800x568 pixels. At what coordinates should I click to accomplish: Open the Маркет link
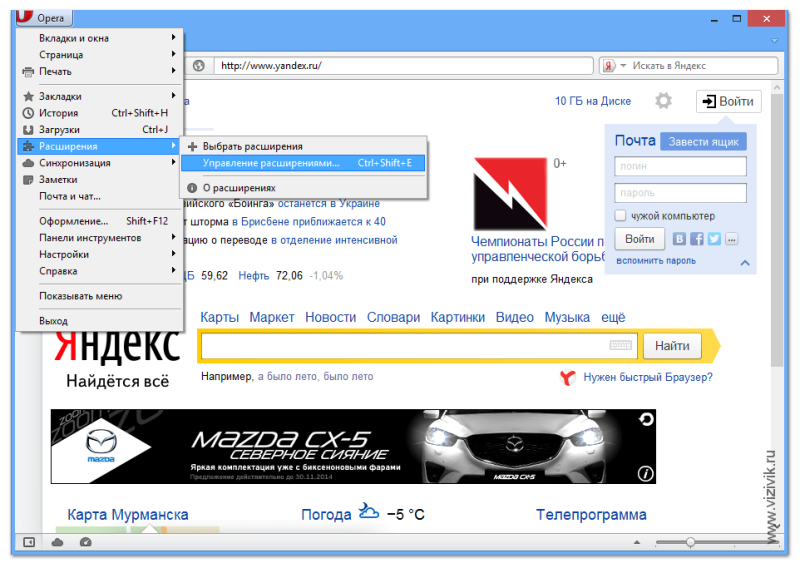point(272,317)
